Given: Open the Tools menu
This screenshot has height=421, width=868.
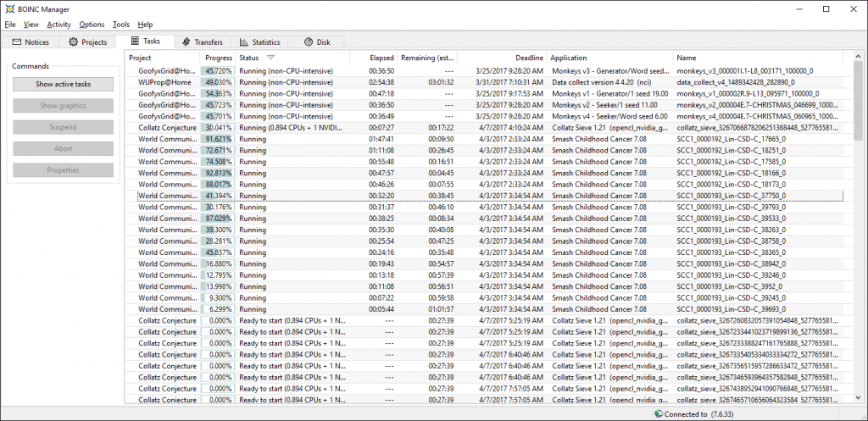Looking at the screenshot, I should pos(120,25).
